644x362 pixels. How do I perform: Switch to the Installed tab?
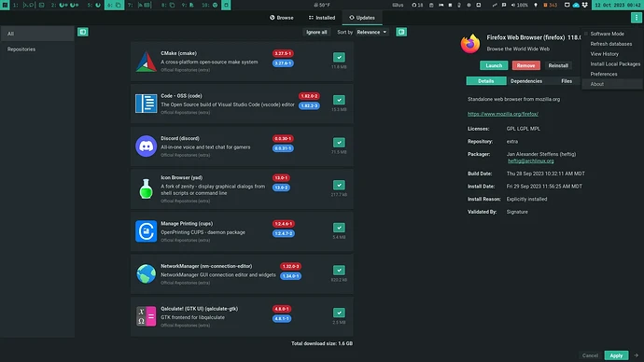click(x=322, y=18)
